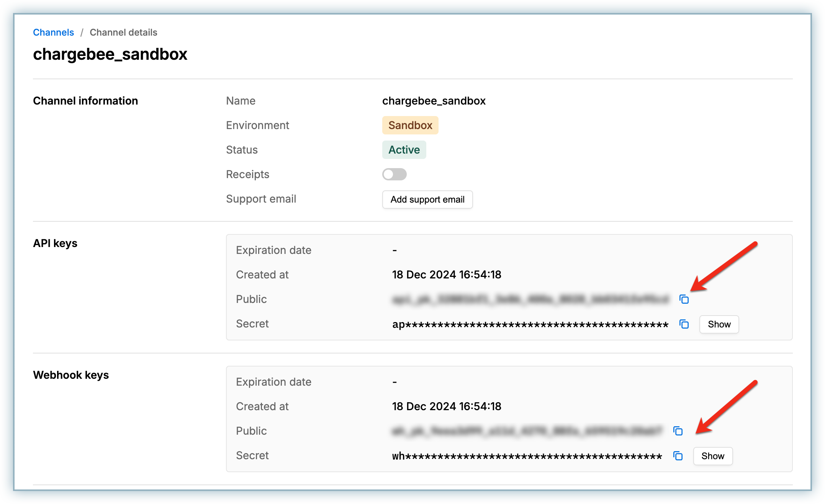The image size is (825, 504).
Task: Select the blurred webhook public key value
Action: [527, 431]
